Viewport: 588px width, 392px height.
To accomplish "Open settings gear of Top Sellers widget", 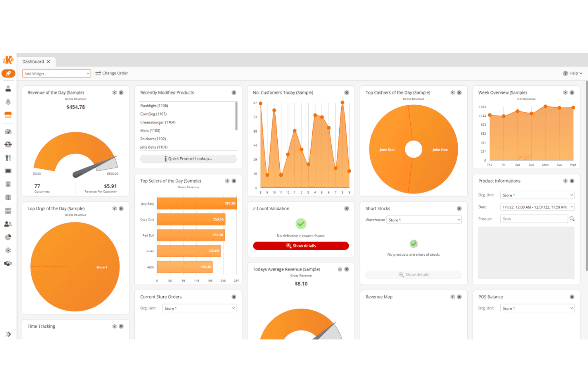I will coord(227,181).
